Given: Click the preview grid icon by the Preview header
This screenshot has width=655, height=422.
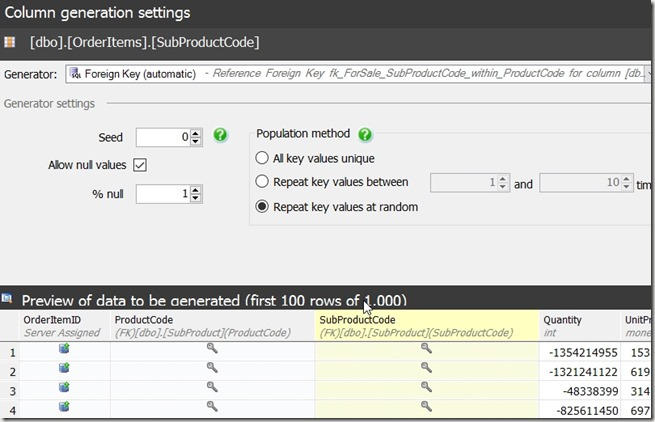Looking at the screenshot, I should (x=8, y=299).
